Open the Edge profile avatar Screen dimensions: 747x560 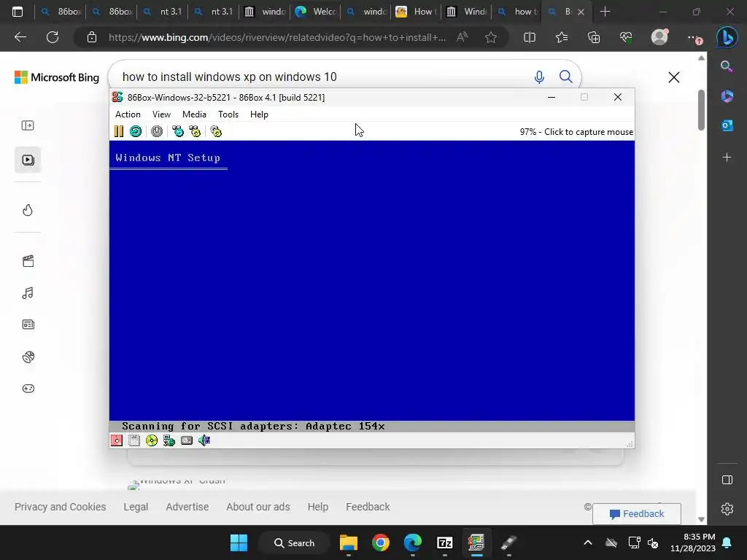659,37
